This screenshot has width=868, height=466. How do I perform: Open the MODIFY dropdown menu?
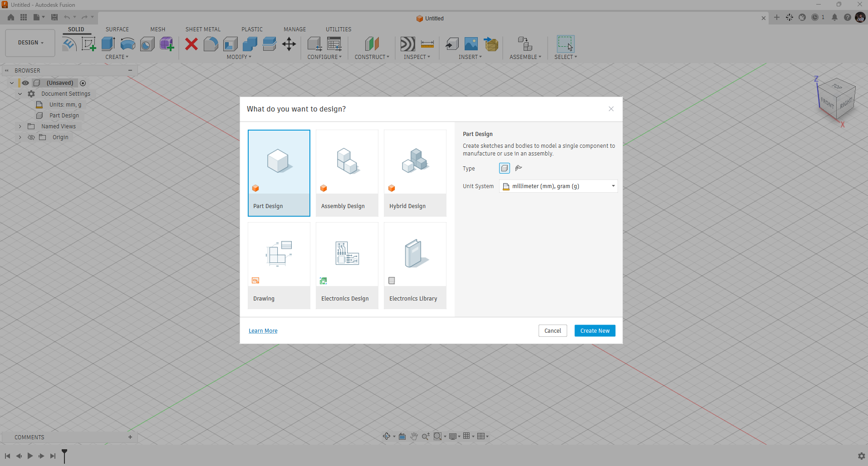click(239, 57)
